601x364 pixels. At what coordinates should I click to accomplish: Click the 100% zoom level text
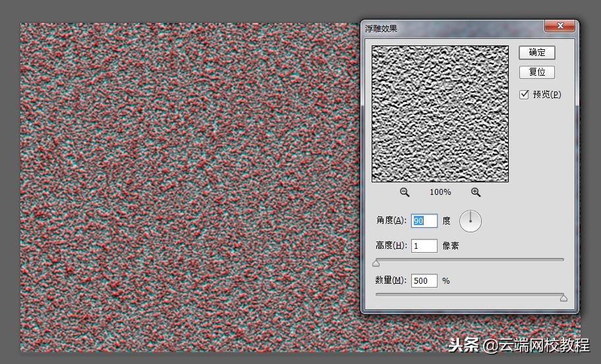[440, 192]
